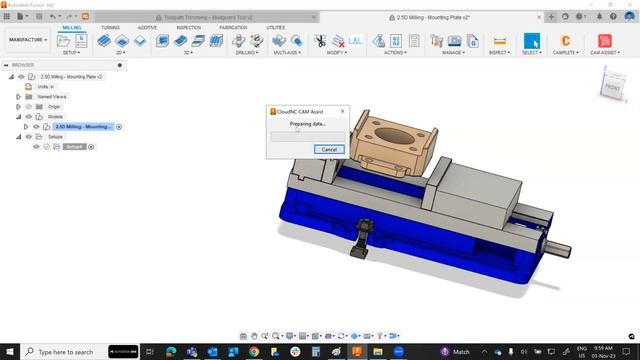Click the 3D Parallel icon
Screen dimensions: 640x360
198,41
